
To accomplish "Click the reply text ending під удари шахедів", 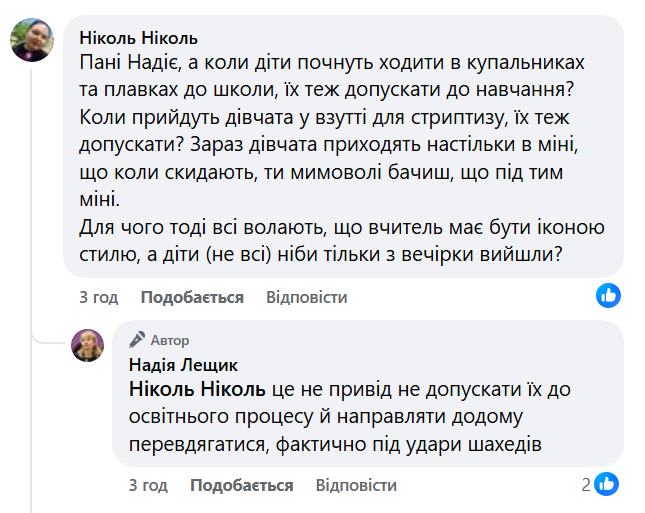I will 335,440.
